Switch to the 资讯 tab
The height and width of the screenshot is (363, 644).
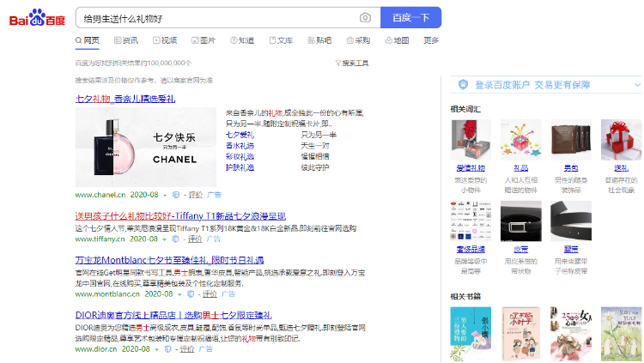[x=126, y=40]
